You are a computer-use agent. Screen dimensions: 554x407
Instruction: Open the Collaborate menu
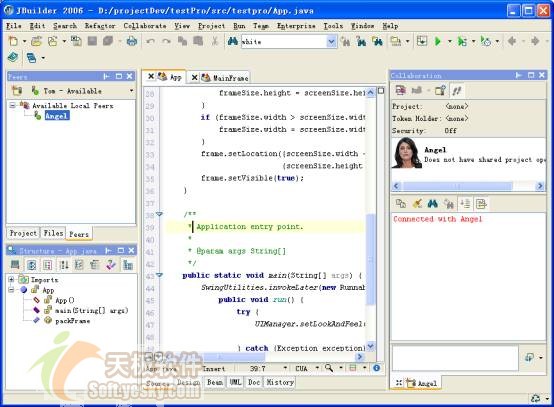click(x=145, y=26)
